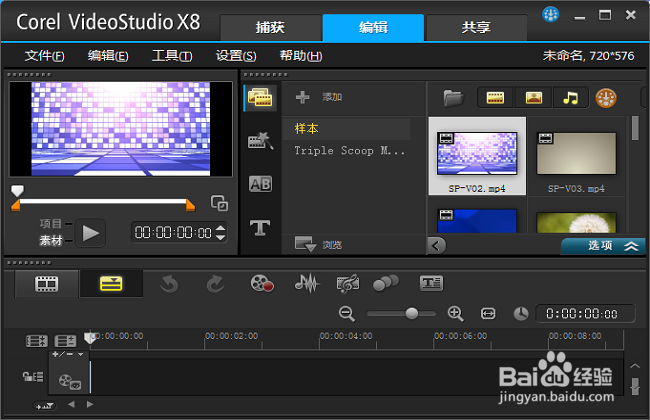Select the blue video clip thumbnail
This screenshot has height=420, width=650.
pyautogui.click(x=477, y=221)
